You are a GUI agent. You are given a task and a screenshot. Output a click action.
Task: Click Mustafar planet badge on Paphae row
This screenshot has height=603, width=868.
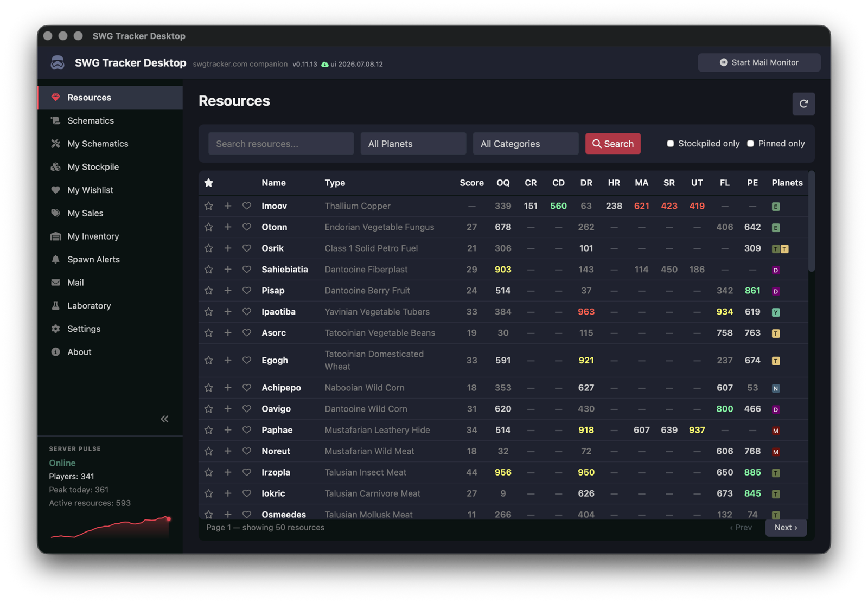(776, 431)
